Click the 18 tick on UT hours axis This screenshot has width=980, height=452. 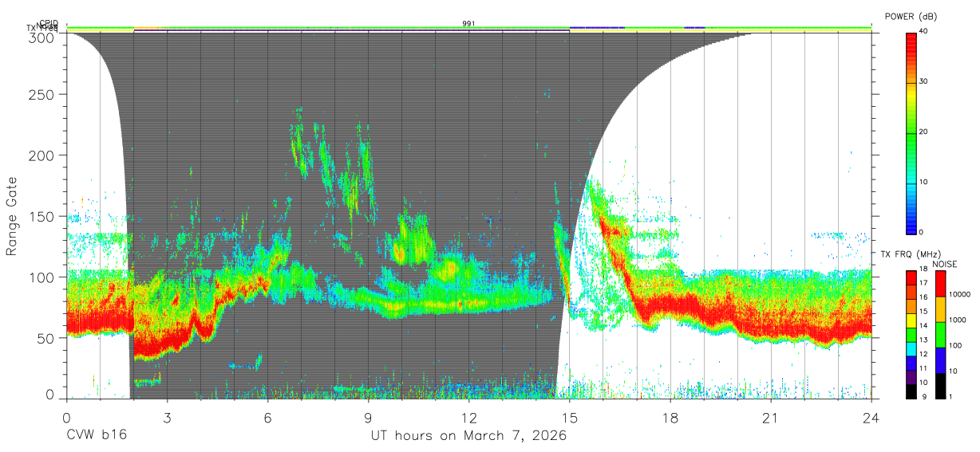click(x=670, y=418)
